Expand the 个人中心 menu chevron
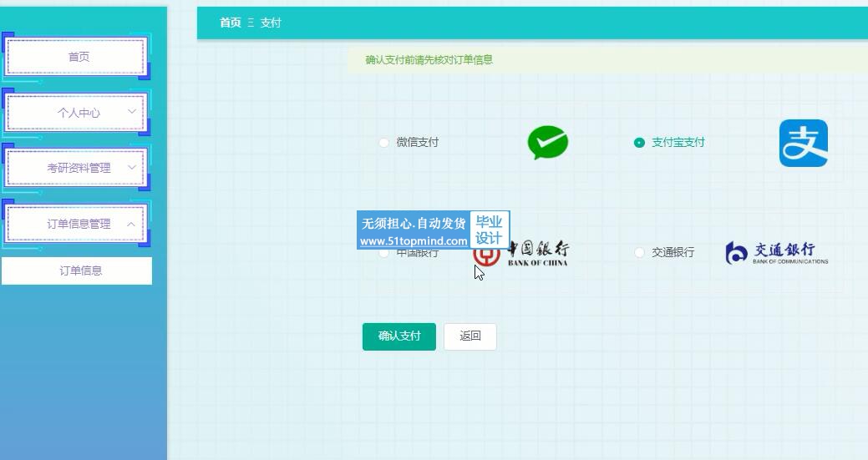The width and height of the screenshot is (868, 460). coord(132,112)
